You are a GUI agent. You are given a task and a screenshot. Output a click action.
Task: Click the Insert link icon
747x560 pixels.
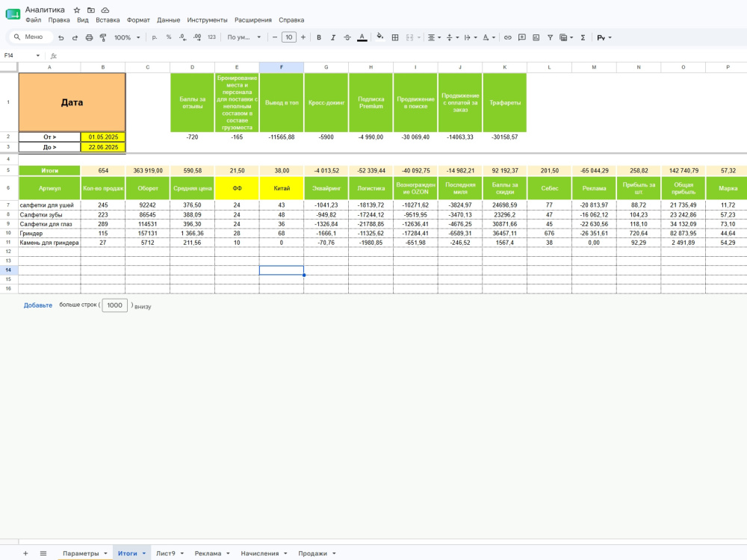pyautogui.click(x=508, y=37)
